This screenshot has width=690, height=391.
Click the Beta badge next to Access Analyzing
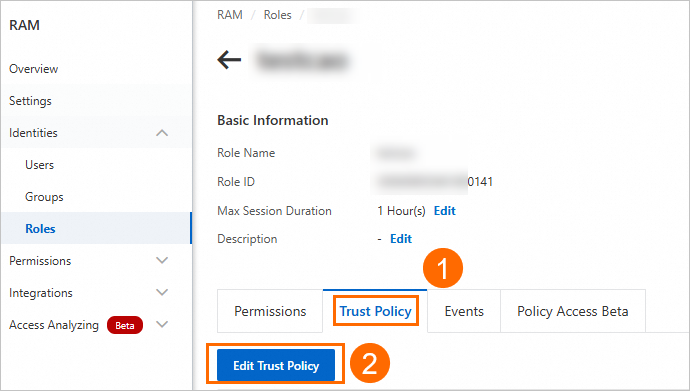tap(125, 325)
